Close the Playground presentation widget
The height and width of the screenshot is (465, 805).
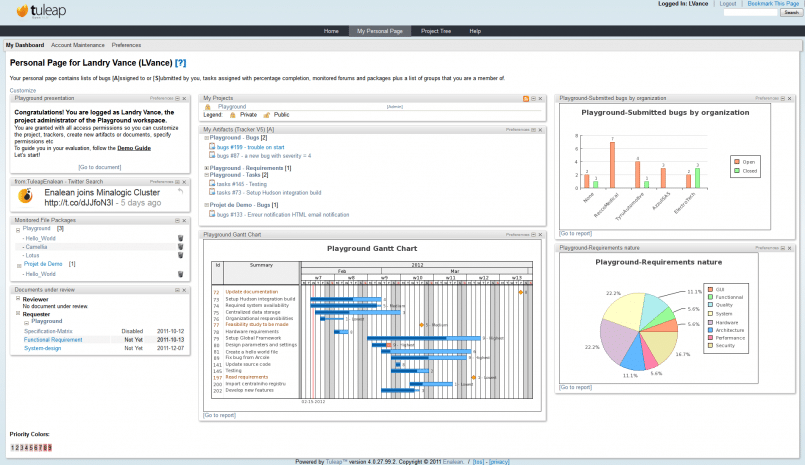point(184,99)
